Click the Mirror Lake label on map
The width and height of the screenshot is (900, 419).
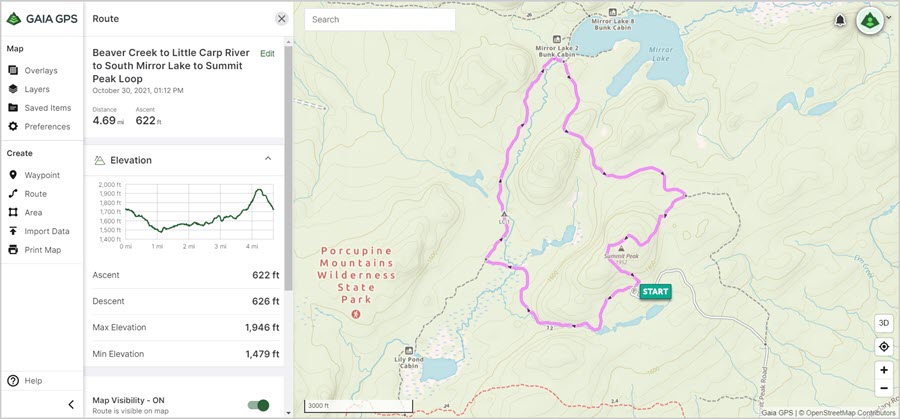coord(660,54)
